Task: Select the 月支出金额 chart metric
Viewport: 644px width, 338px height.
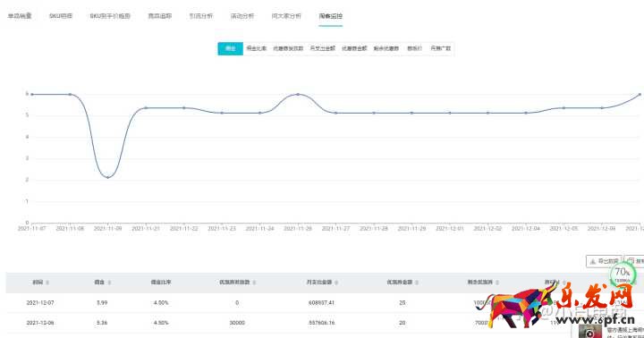Action: click(x=322, y=48)
